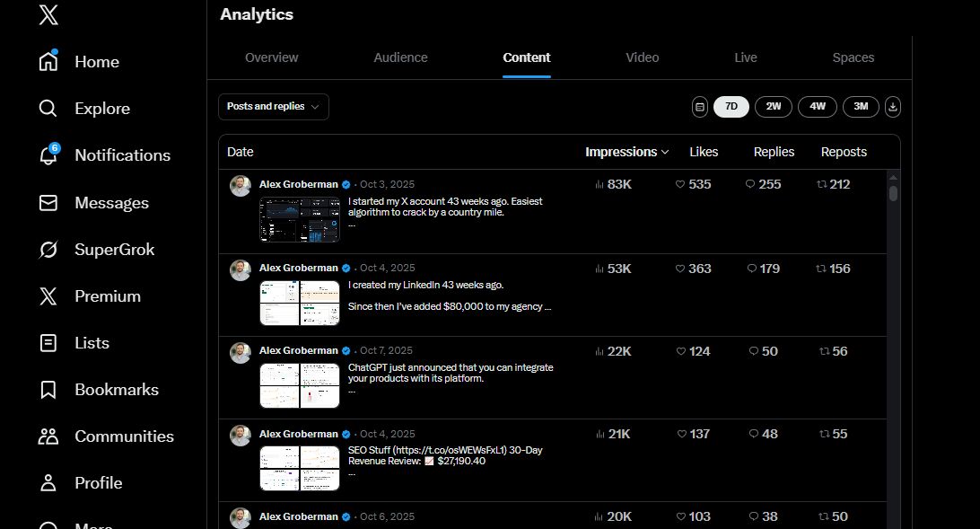
Task: Select the Content tab
Action: coord(526,57)
